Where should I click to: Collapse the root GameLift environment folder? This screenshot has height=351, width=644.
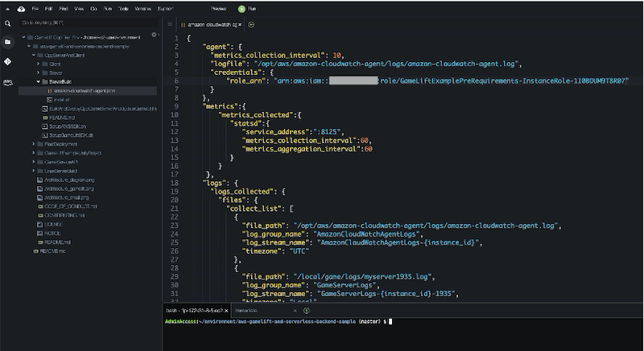click(23, 37)
